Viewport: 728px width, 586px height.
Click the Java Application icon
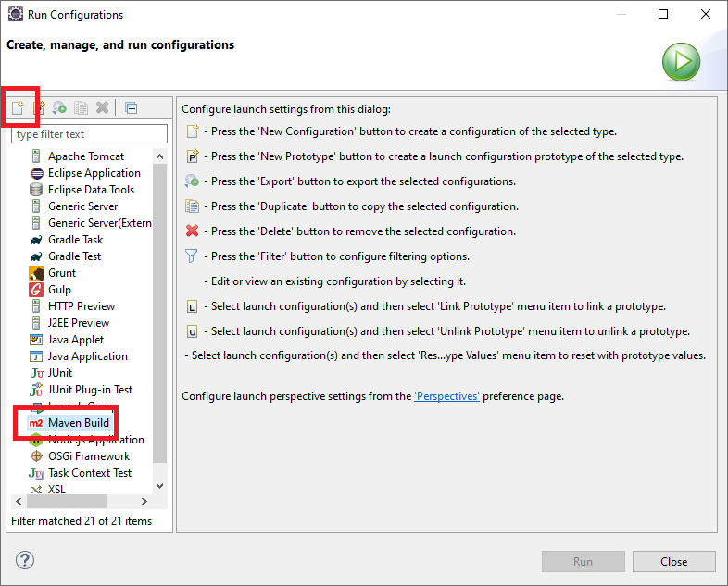coord(36,356)
